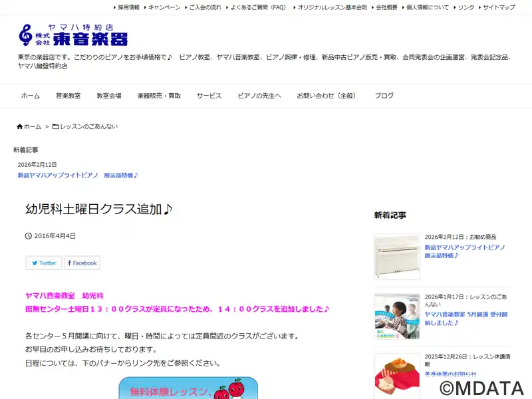Image resolution: width=532 pixels, height=399 pixels.
Task: Open the child piano lesson thumbnail
Action: point(397,317)
